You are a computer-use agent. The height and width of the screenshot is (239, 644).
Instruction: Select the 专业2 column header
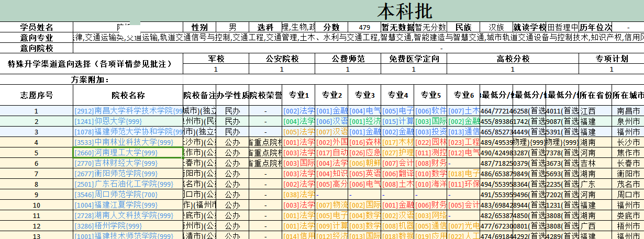[331, 95]
